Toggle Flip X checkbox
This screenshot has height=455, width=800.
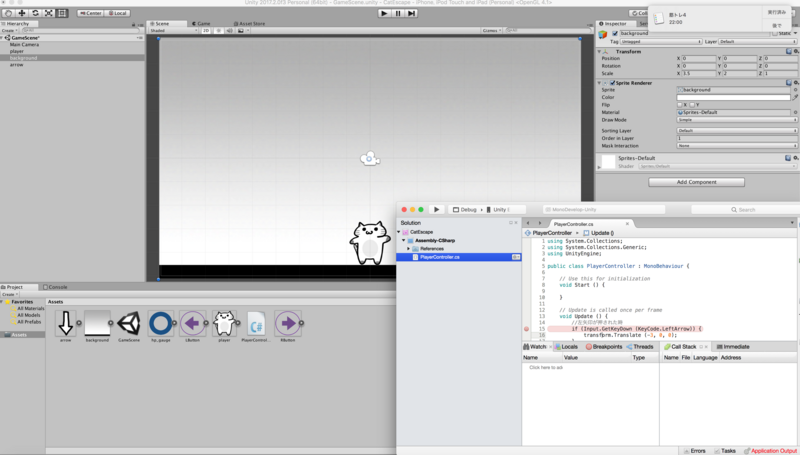pyautogui.click(x=680, y=105)
